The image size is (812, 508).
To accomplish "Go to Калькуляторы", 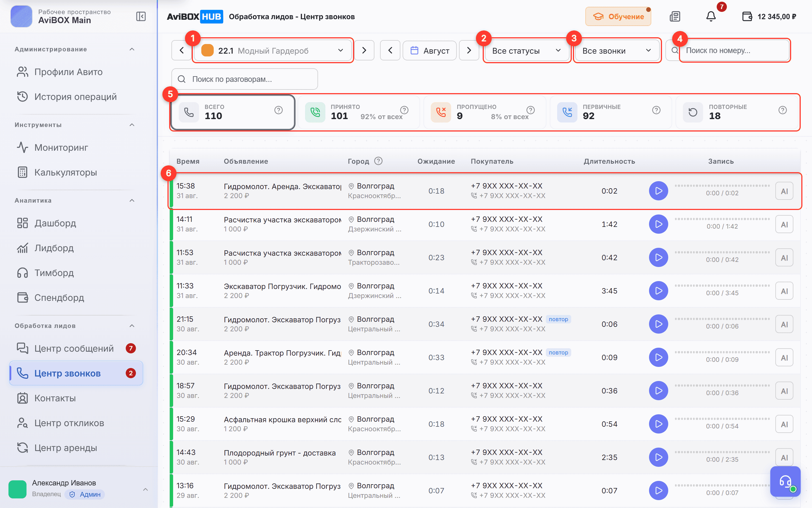I will 76,172.
